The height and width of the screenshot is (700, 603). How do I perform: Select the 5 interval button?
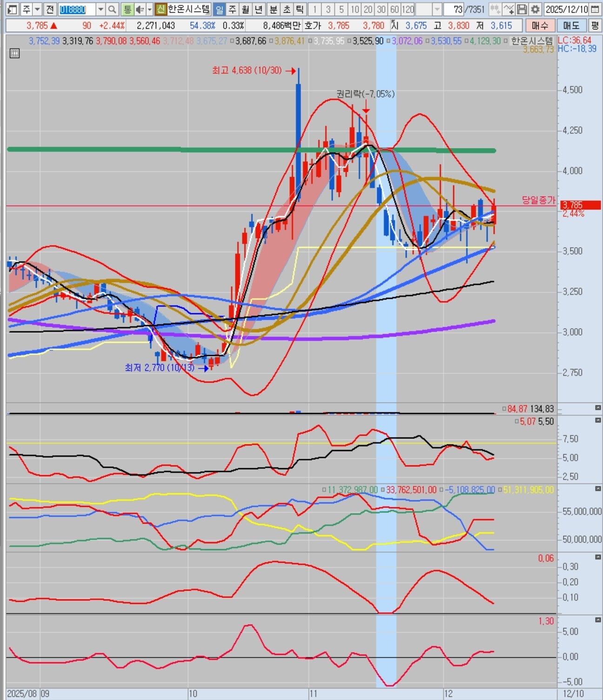342,9
